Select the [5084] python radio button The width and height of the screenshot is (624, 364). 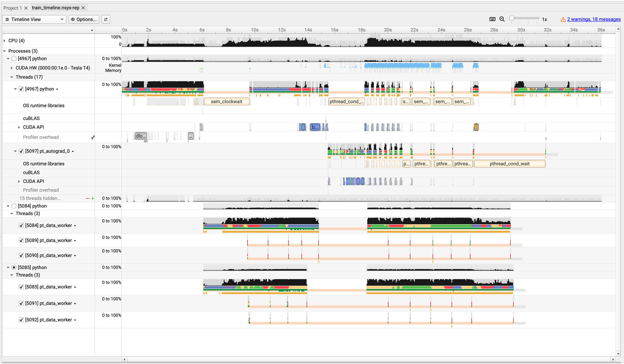[x=14, y=206]
